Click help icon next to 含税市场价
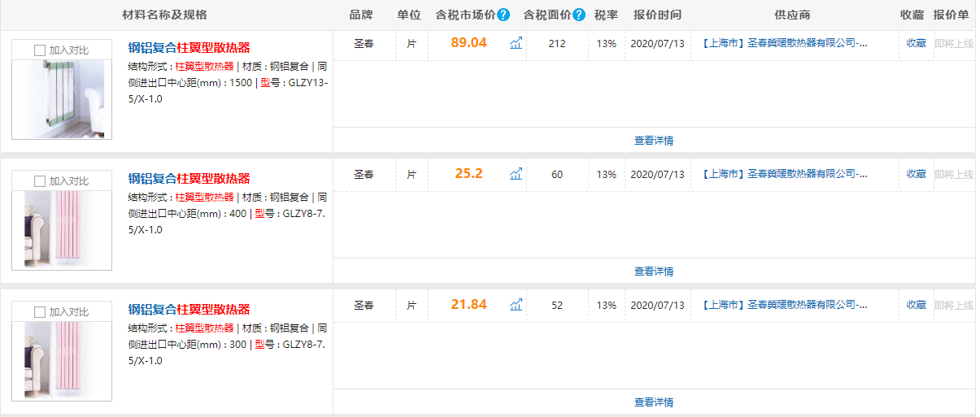Image resolution: width=980 pixels, height=417 pixels. pos(503,15)
